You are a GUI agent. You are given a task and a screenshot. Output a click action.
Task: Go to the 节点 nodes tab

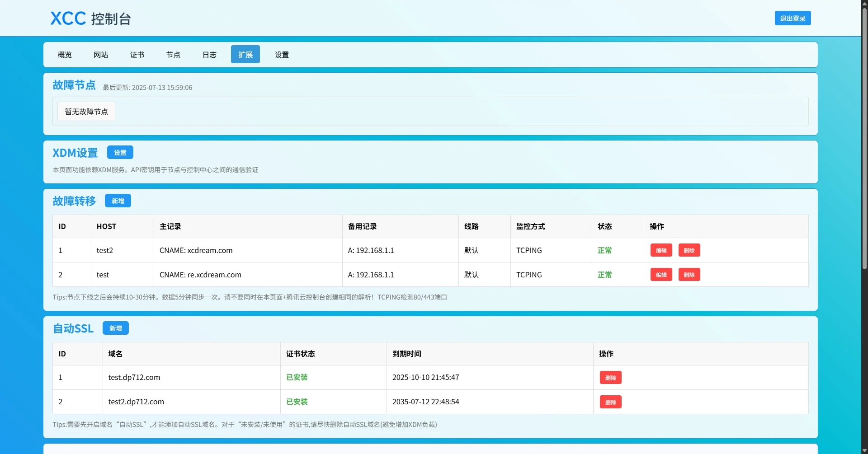[x=173, y=55]
